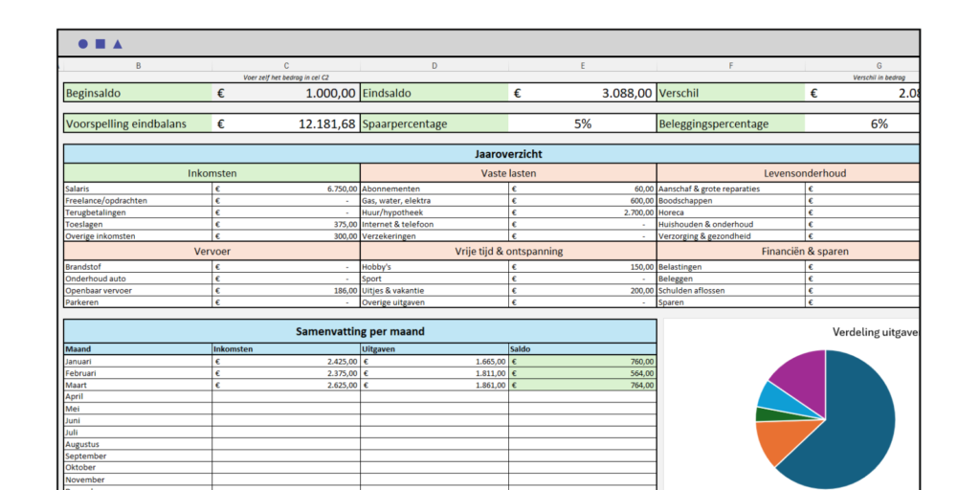This screenshot has height=490, width=980.
Task: Select the Freelance/opdrachten row label
Action: (x=138, y=201)
